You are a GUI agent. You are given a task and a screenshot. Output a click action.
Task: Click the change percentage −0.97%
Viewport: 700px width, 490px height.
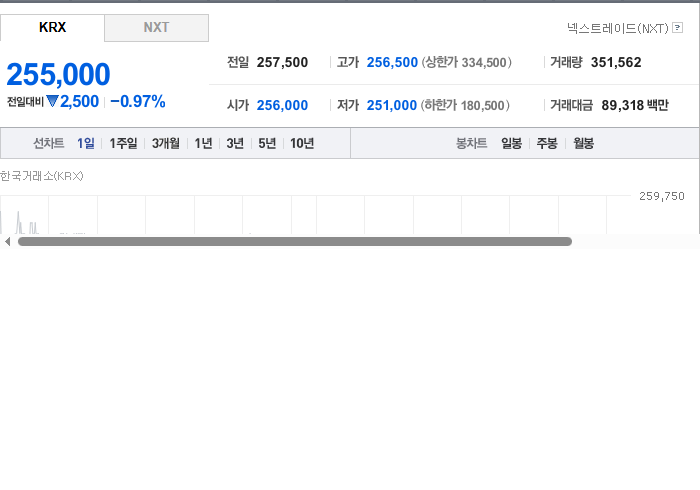pos(138,101)
